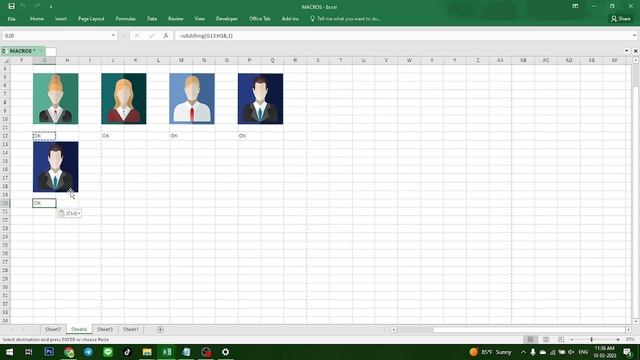
Task: Open the Office Tab list dropdown arrow
Action: coord(627,51)
